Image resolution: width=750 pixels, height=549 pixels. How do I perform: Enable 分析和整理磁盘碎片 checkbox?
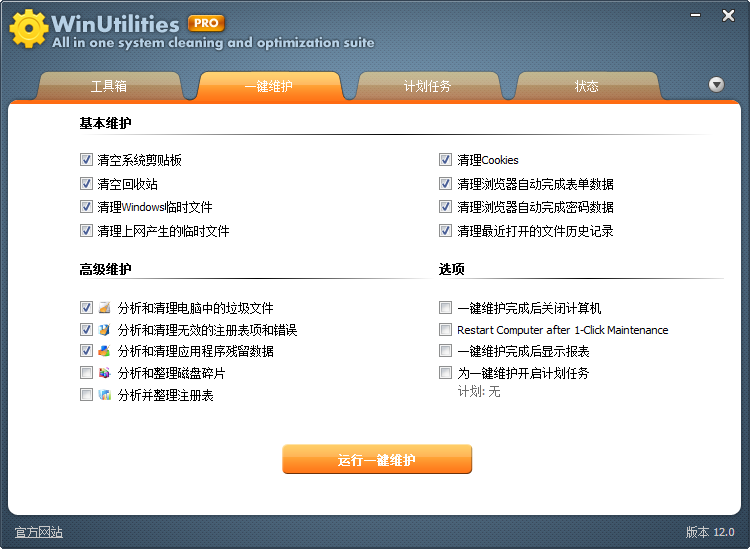86,374
